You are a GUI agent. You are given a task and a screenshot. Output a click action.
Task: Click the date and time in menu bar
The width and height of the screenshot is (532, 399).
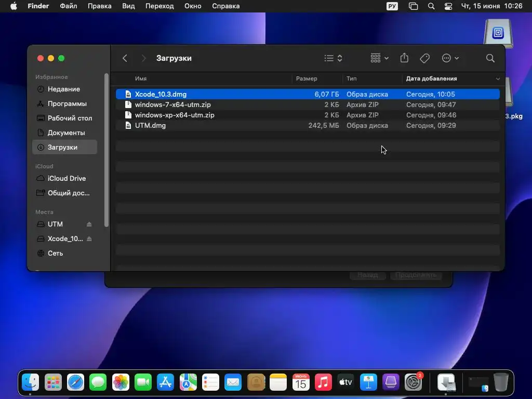click(491, 6)
